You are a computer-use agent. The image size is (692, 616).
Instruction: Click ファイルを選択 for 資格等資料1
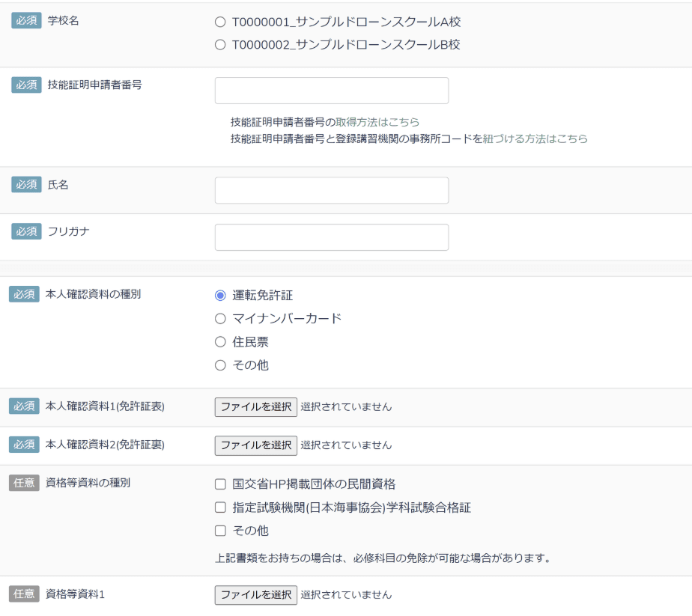coord(255,595)
